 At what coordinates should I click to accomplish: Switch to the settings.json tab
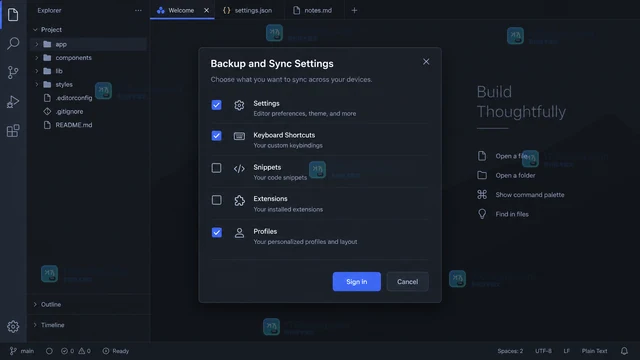tap(248, 10)
